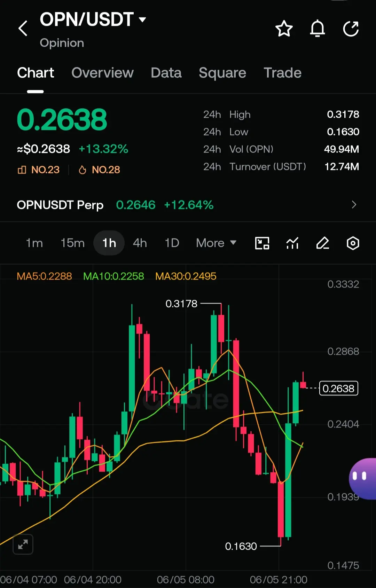376x588 pixels.
Task: Select the 1D timeframe
Action: point(172,243)
